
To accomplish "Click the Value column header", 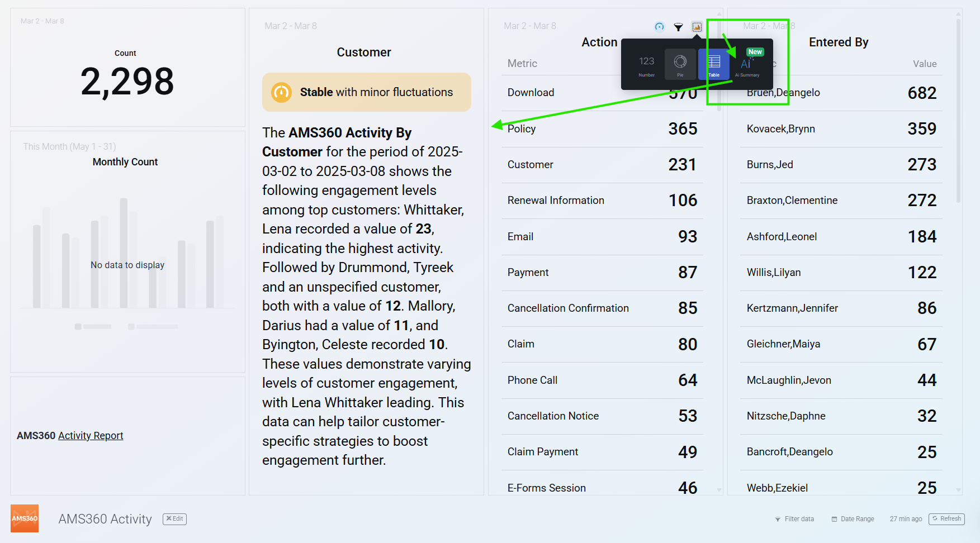I will (x=924, y=64).
